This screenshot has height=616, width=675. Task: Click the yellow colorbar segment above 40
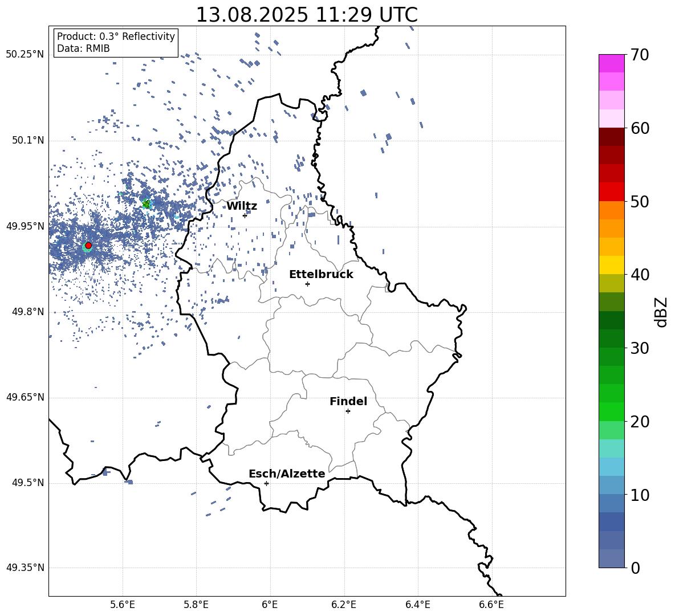612,266
